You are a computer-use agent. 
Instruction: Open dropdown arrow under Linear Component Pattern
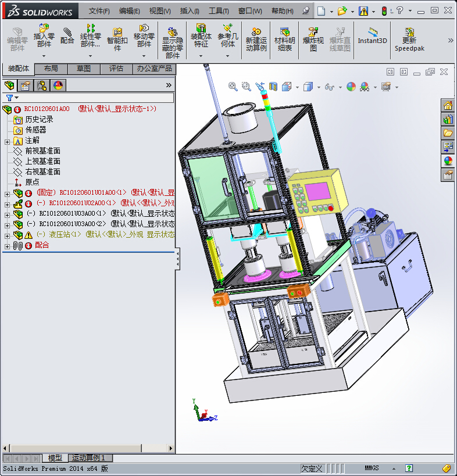pos(90,56)
